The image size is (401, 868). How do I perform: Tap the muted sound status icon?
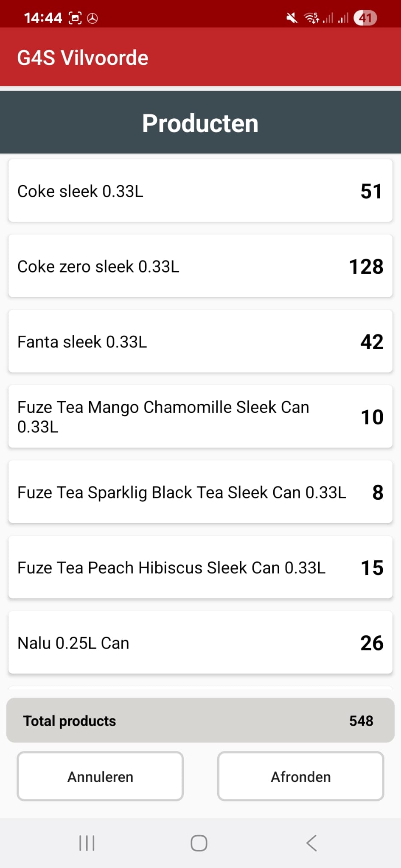[292, 18]
